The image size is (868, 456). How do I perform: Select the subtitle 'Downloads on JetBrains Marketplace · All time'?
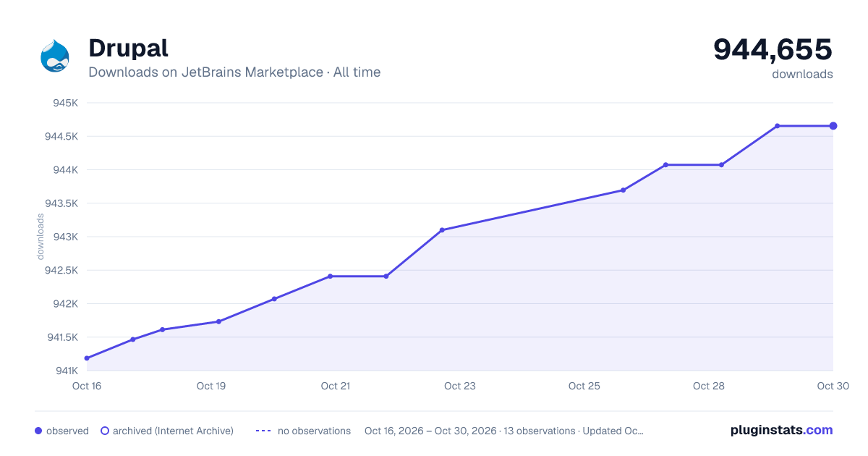(x=234, y=72)
